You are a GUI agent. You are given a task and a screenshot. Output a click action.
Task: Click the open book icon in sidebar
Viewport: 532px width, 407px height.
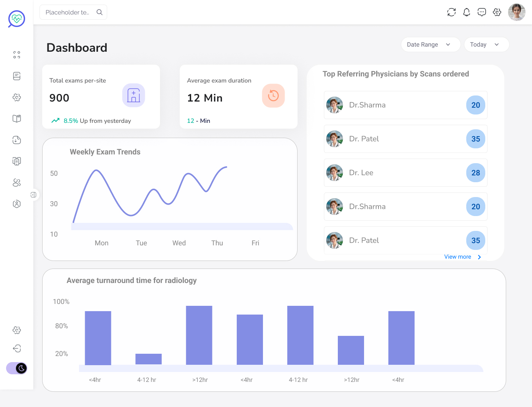click(x=17, y=119)
